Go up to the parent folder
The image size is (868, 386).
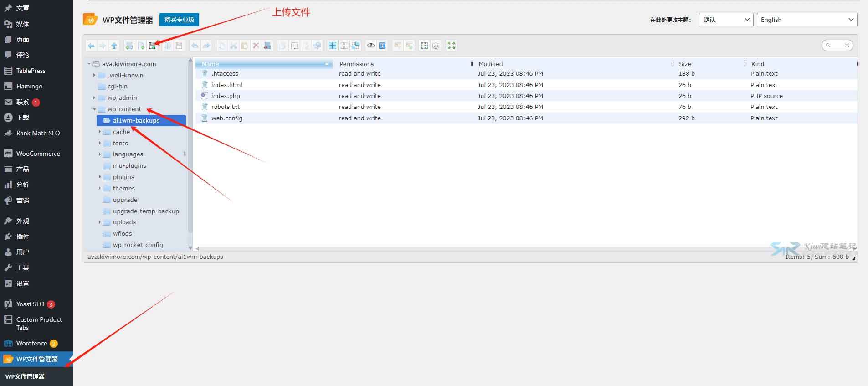(114, 46)
